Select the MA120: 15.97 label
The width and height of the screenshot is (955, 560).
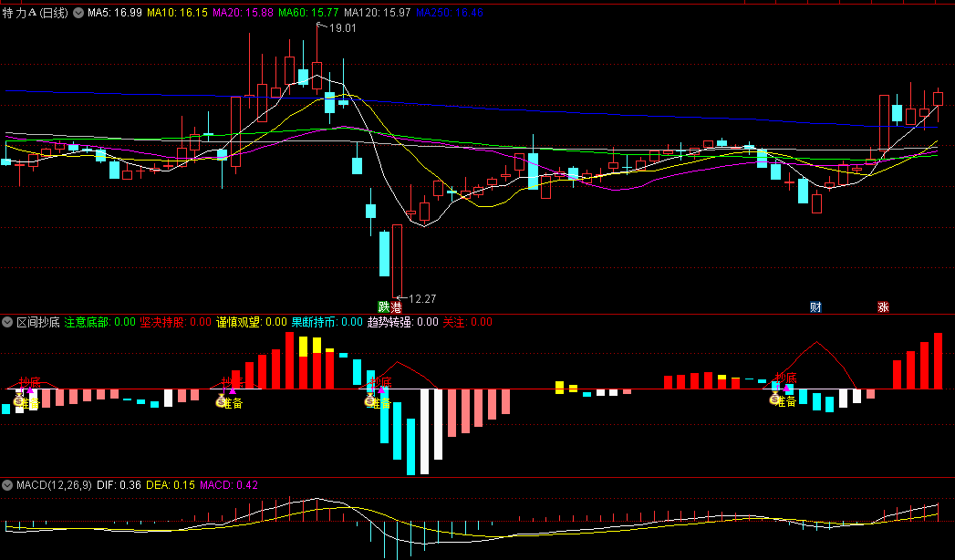point(378,13)
